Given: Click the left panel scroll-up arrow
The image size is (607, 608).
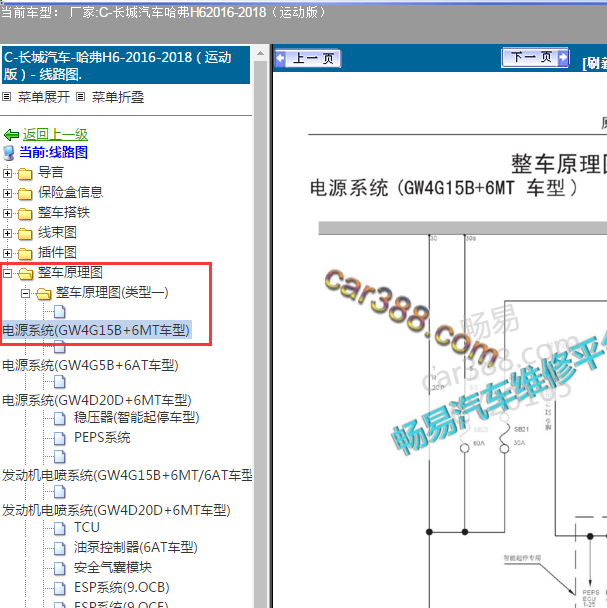Looking at the screenshot, I should coord(260,53).
